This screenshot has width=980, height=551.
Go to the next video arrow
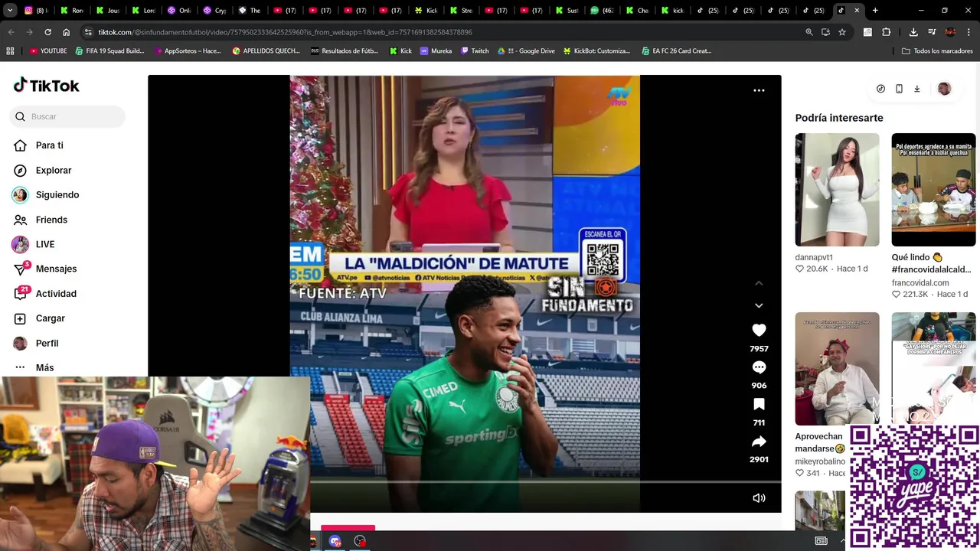(x=759, y=305)
